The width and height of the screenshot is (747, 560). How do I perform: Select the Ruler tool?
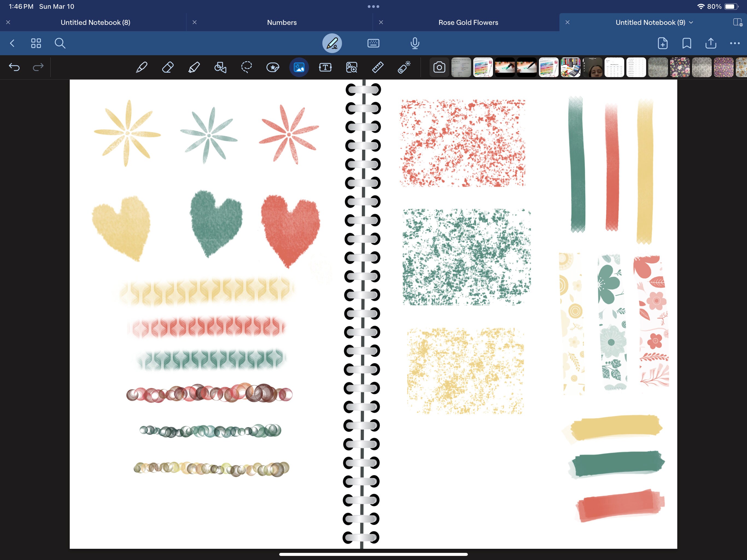tap(378, 67)
